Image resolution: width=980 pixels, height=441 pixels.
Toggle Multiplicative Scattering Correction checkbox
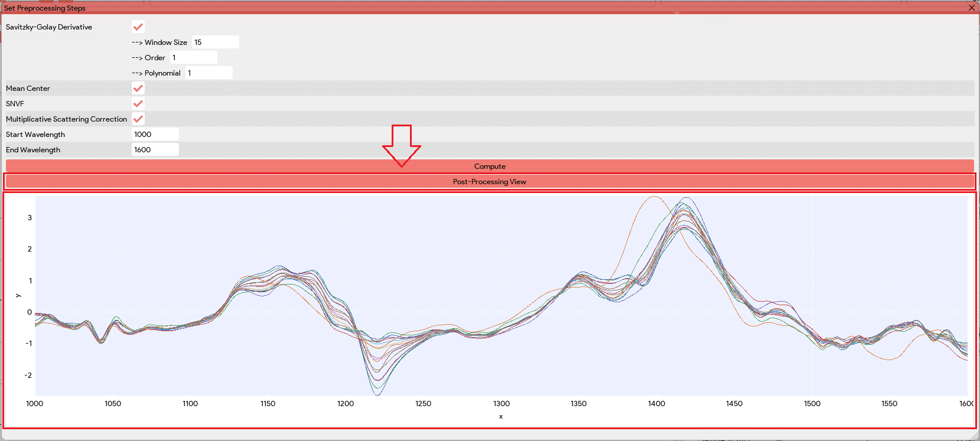click(x=138, y=119)
